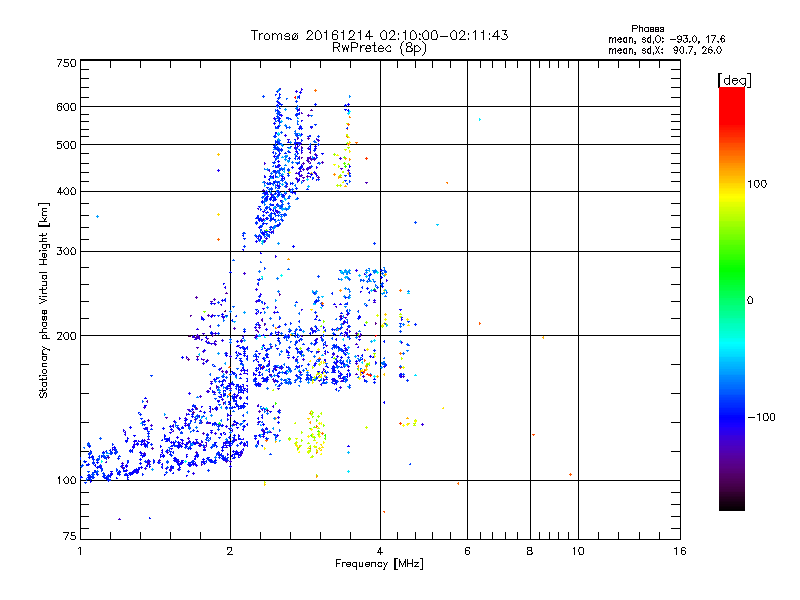Click the 'mean, sd,O: -93.0, 17.6' line
The width and height of the screenshot is (800, 600).
coord(666,39)
